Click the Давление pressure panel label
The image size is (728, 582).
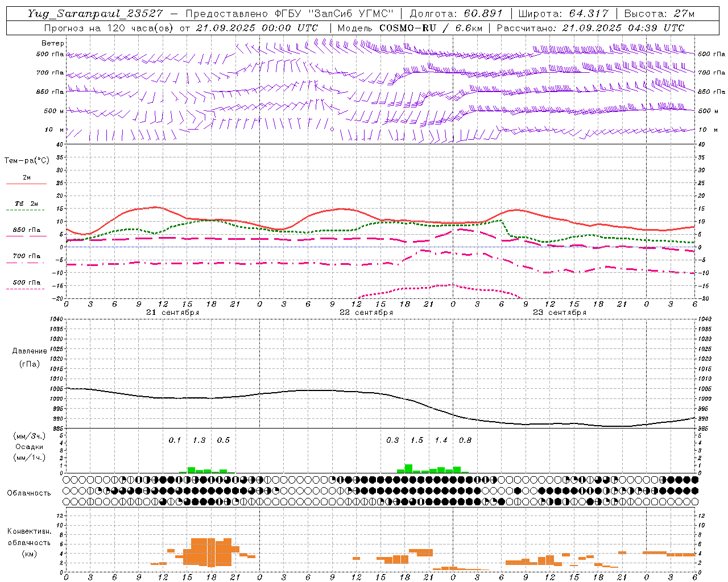[x=30, y=351]
